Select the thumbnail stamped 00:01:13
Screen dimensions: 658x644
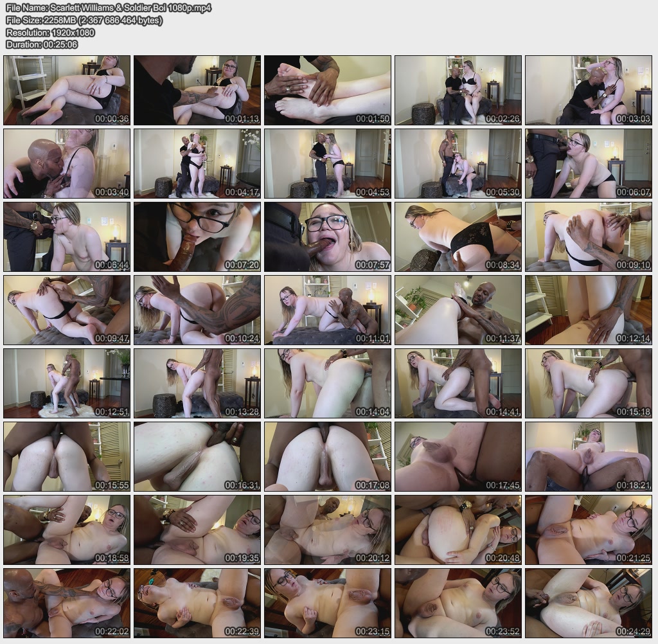point(197,90)
